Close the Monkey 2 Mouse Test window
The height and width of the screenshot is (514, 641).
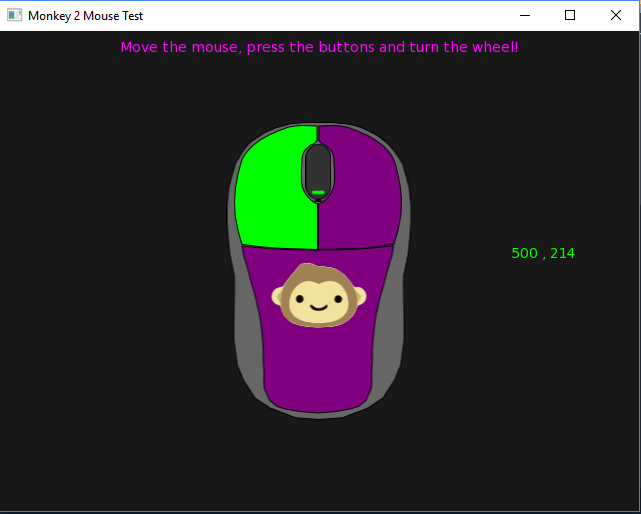click(x=616, y=15)
